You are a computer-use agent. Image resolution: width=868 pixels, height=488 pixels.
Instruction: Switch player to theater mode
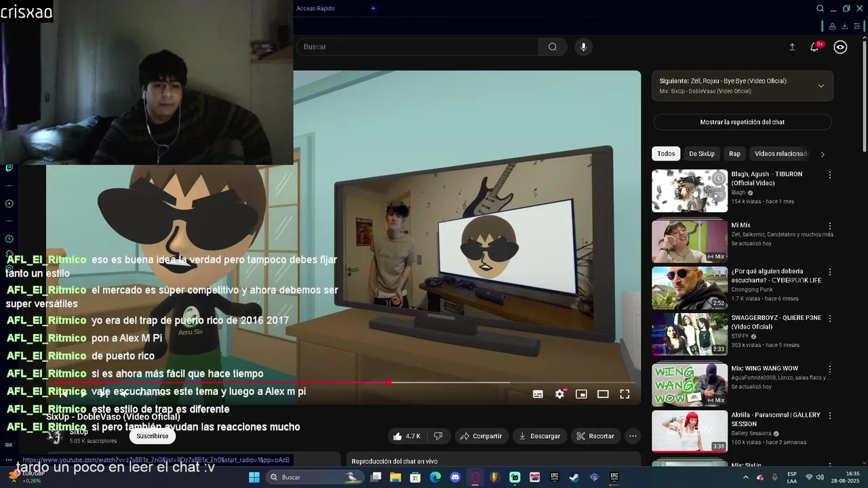[x=603, y=394]
